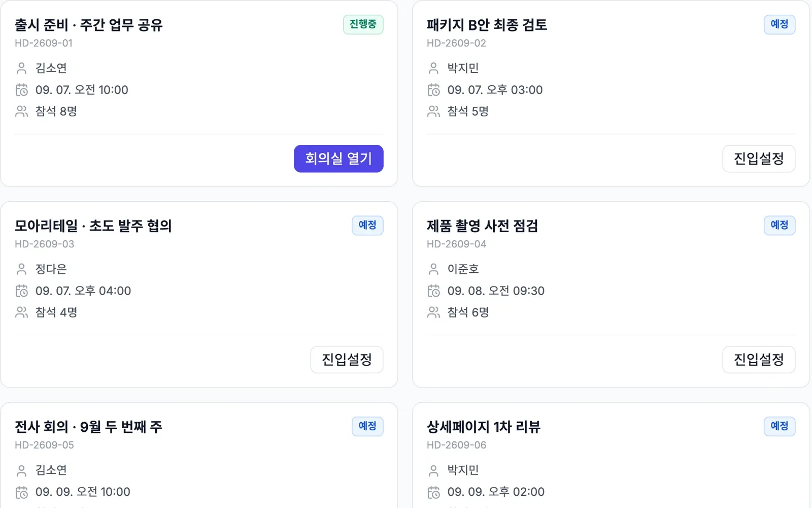Open the 전사 회의 · 9월 두 번째 주 title
This screenshot has width=812, height=508.
[x=88, y=427]
